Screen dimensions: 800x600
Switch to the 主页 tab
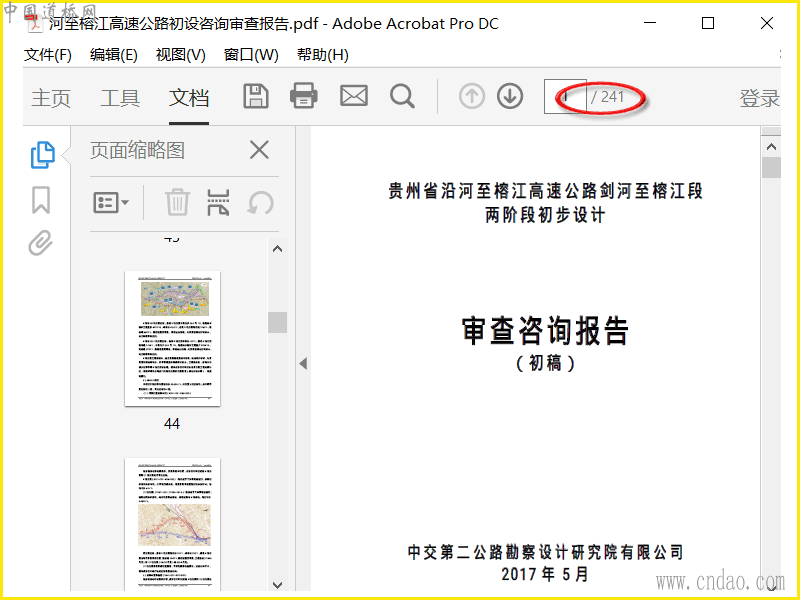click(51, 97)
